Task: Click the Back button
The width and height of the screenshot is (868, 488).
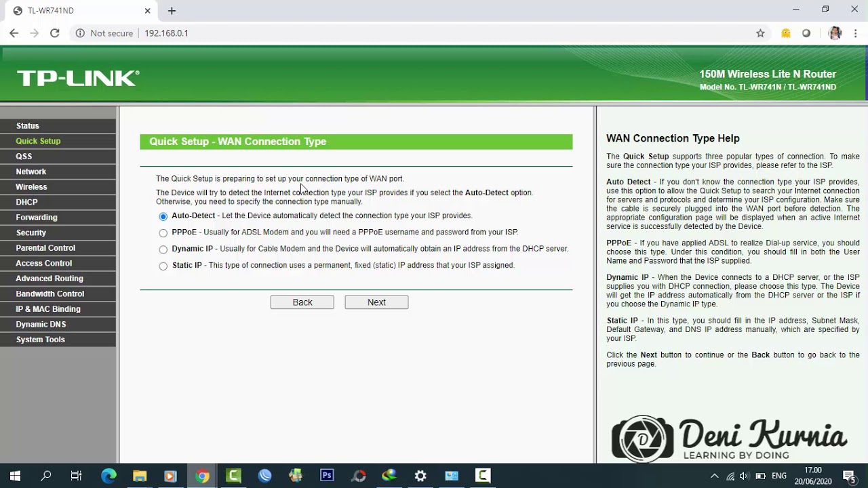Action: click(x=302, y=302)
